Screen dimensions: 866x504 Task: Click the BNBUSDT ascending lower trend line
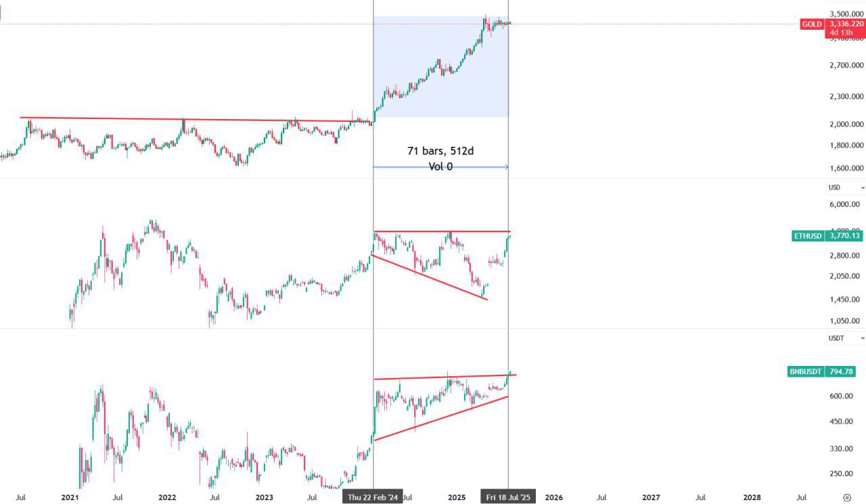(x=440, y=419)
